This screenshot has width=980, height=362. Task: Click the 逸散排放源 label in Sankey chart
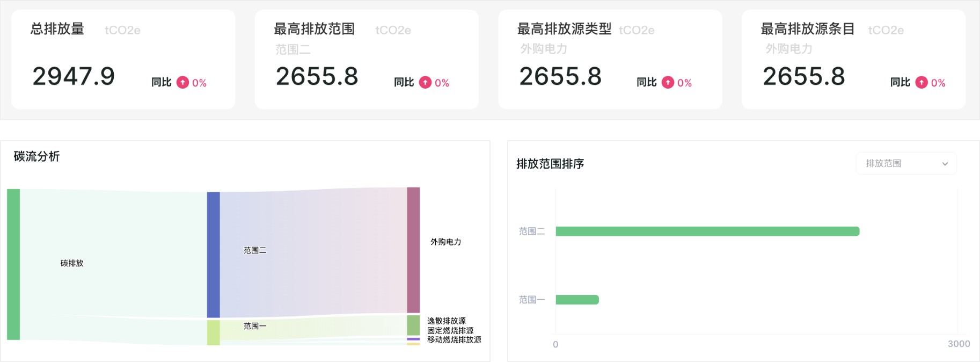(x=447, y=321)
